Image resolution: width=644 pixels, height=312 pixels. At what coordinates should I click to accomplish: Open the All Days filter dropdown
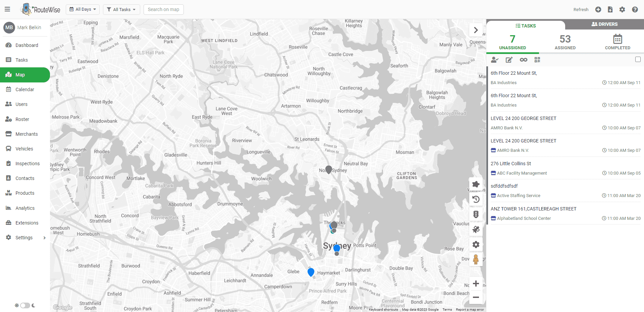point(83,9)
